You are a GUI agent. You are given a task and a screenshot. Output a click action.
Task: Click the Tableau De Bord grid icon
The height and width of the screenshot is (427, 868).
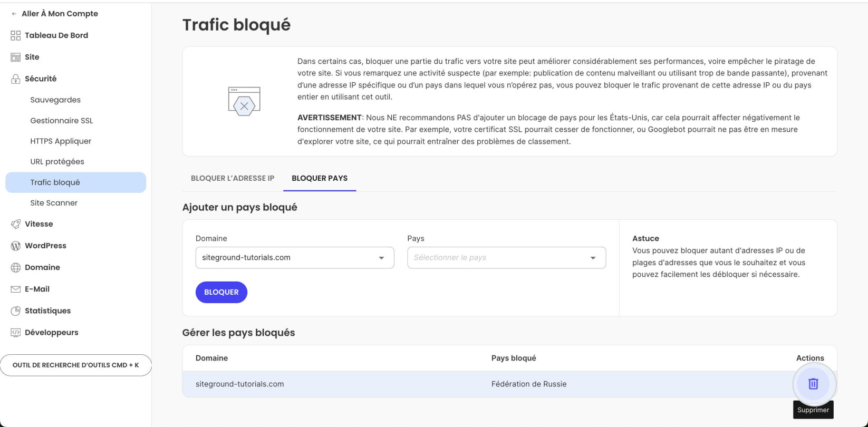[16, 35]
